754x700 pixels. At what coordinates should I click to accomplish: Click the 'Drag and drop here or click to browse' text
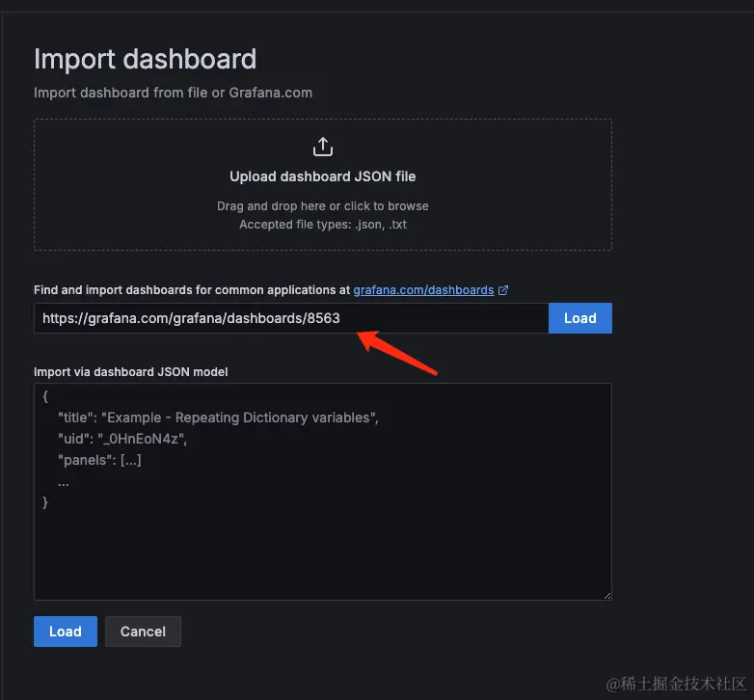[x=323, y=206]
